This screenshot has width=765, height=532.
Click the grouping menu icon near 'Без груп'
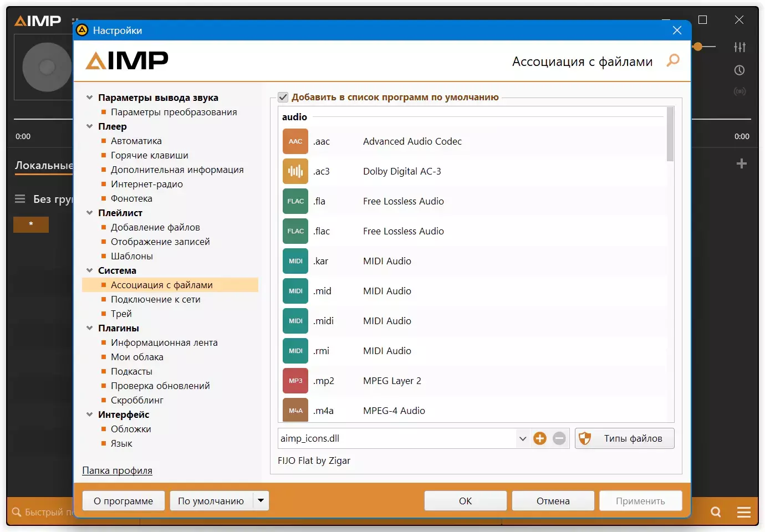tap(20, 199)
